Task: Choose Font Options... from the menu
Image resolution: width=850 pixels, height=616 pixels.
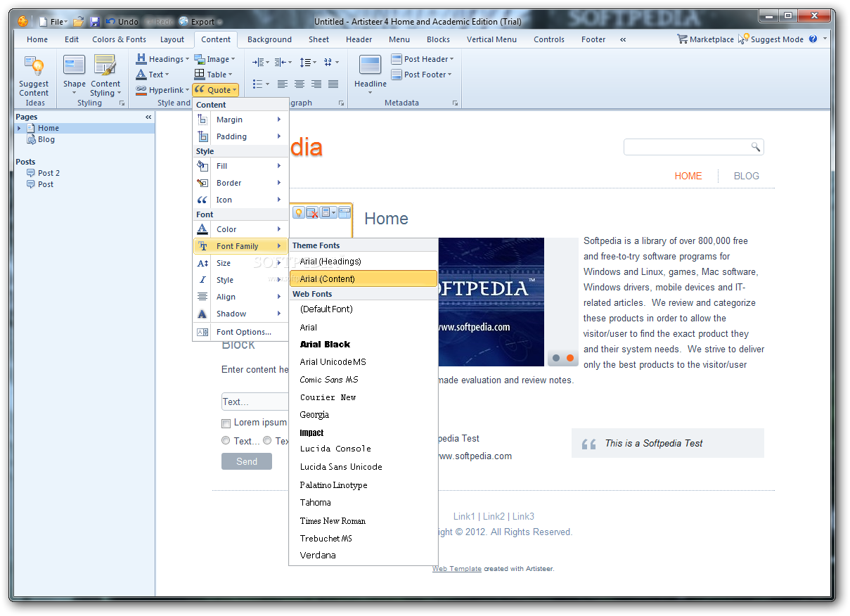Action: pyautogui.click(x=241, y=332)
